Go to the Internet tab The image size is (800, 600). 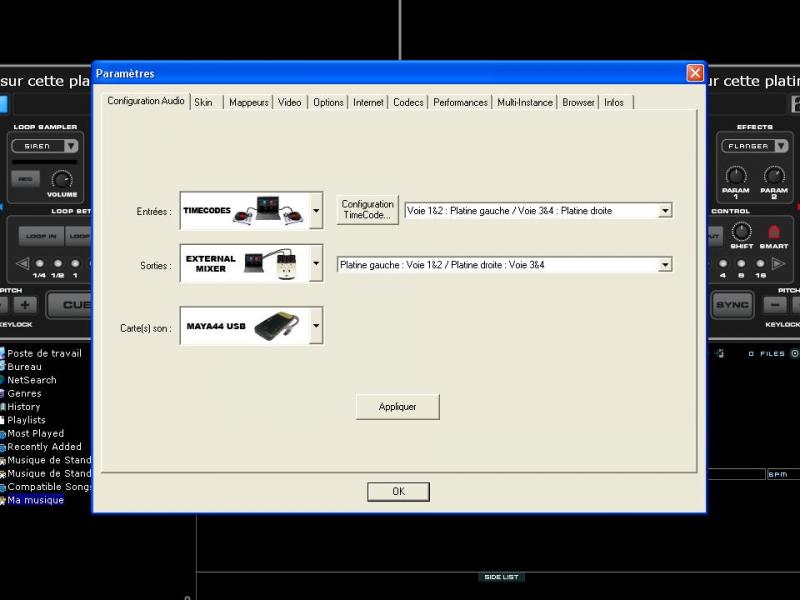pyautogui.click(x=368, y=102)
